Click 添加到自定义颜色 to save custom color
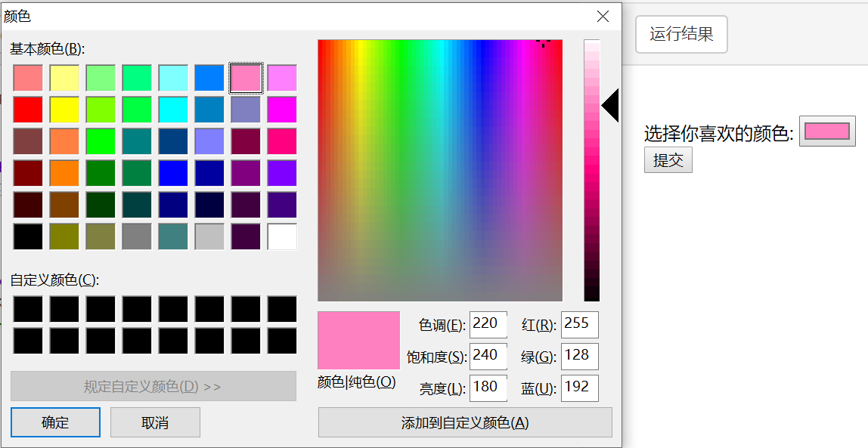868x448 pixels. point(464,423)
